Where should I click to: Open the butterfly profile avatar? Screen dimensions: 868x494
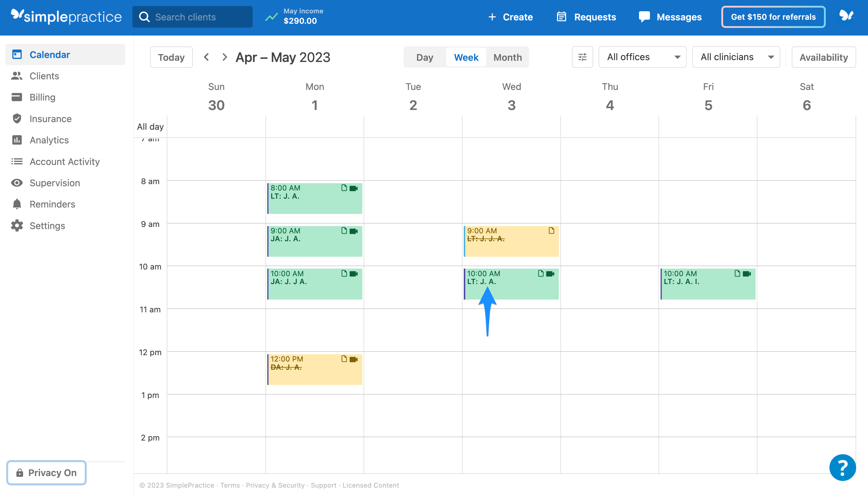pyautogui.click(x=846, y=15)
